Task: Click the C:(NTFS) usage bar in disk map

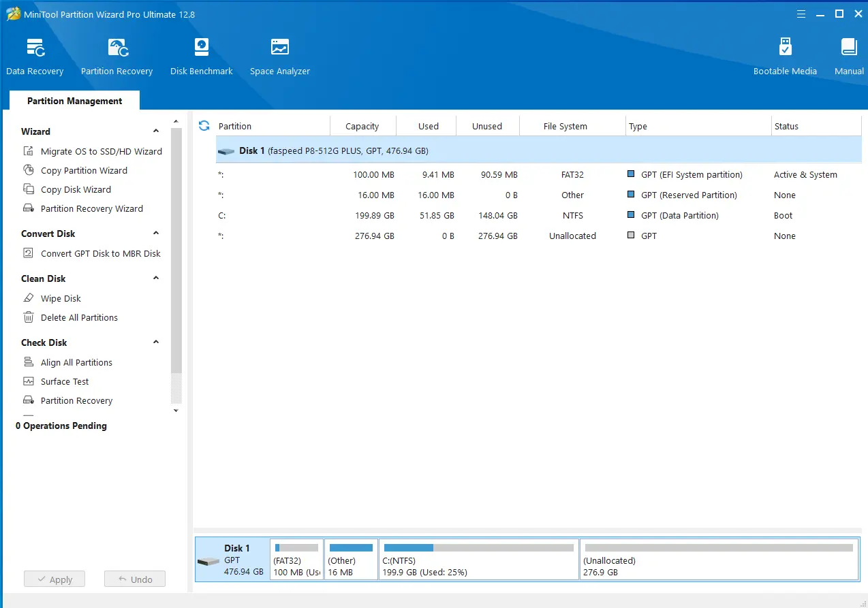Action: 478,547
